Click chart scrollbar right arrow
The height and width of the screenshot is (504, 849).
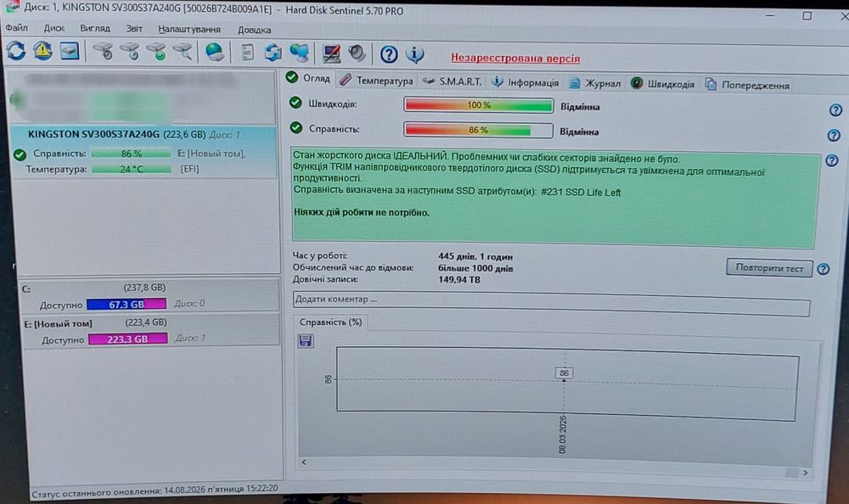coord(806,473)
